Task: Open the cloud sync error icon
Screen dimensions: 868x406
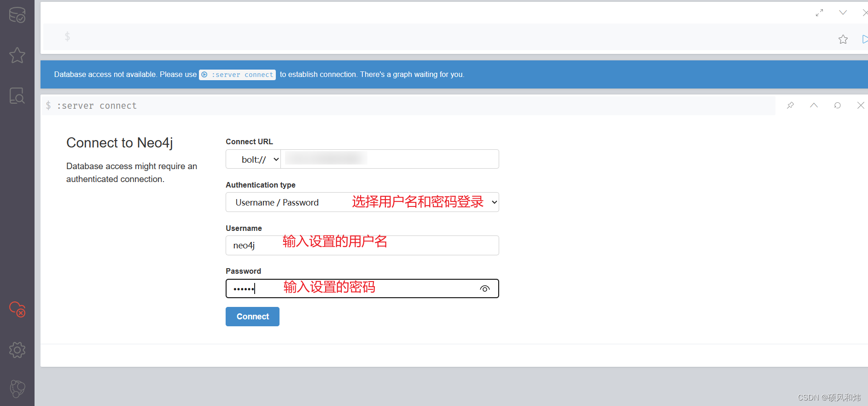Action: [17, 309]
